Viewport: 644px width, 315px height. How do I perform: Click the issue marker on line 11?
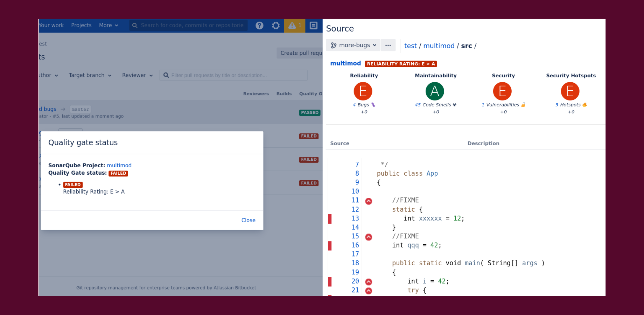(x=369, y=201)
